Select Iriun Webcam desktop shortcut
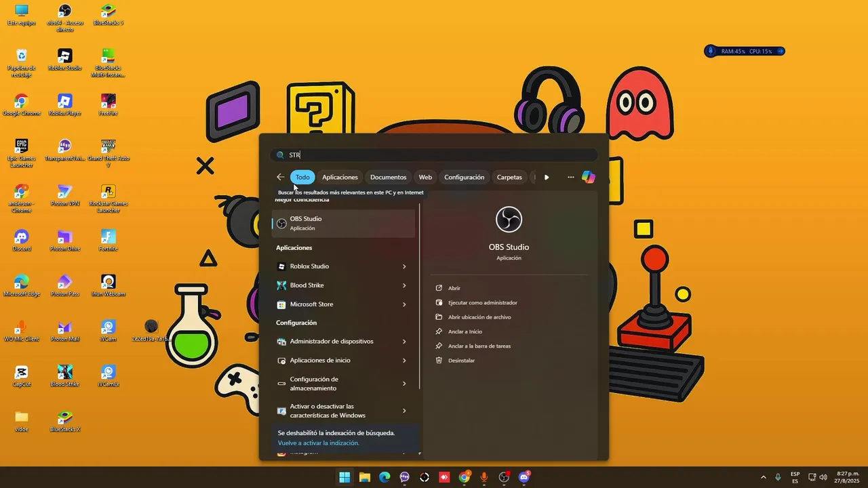 click(x=108, y=286)
